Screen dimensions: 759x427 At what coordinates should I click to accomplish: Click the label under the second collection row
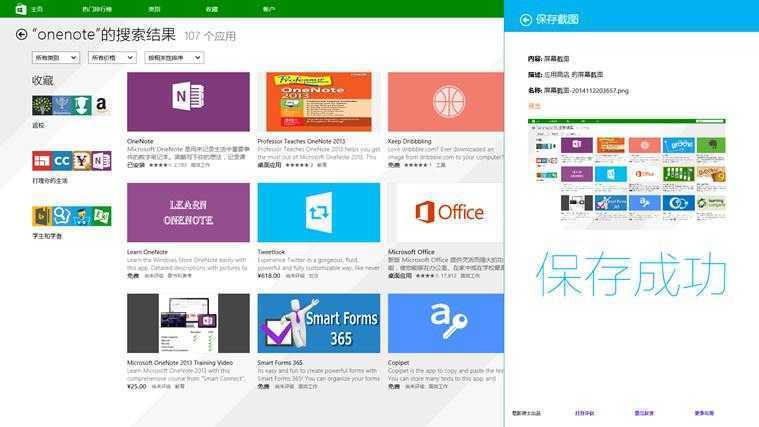[x=50, y=181]
